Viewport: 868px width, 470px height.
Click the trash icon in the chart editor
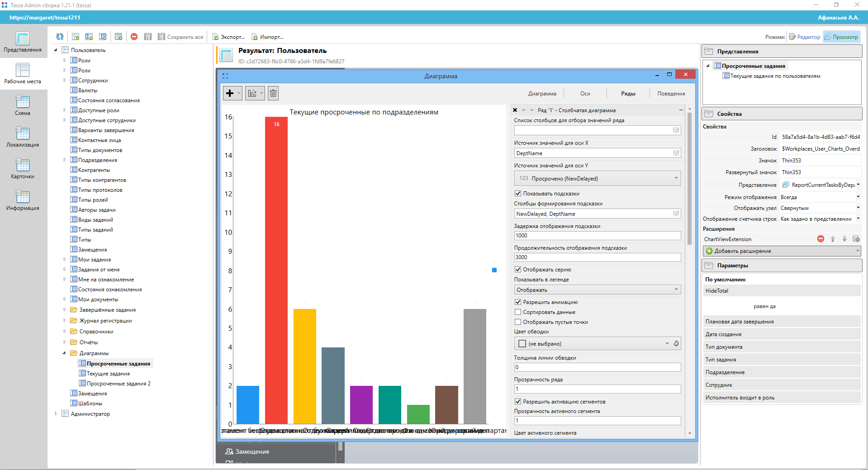click(273, 93)
